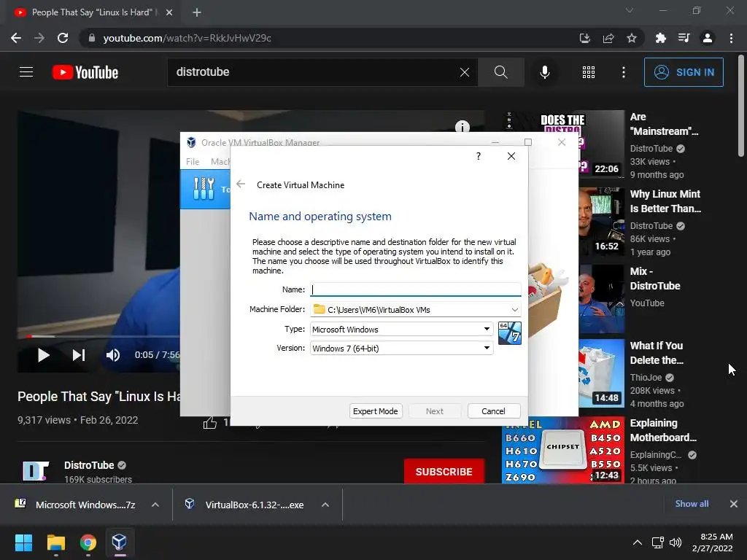Click Show all downloads

coord(692,504)
